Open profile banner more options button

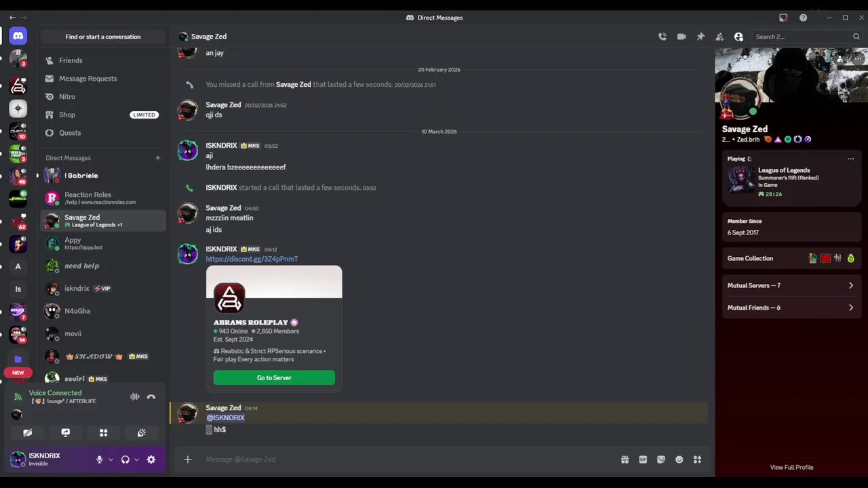[x=859, y=59]
